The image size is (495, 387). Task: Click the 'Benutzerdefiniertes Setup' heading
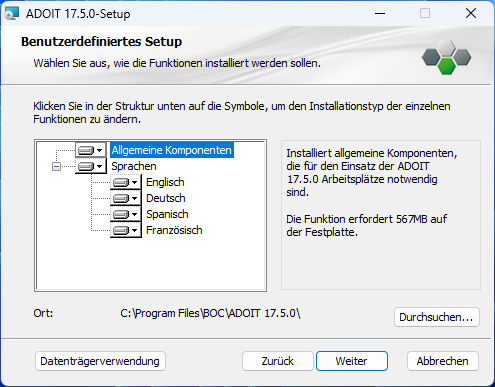[x=101, y=42]
